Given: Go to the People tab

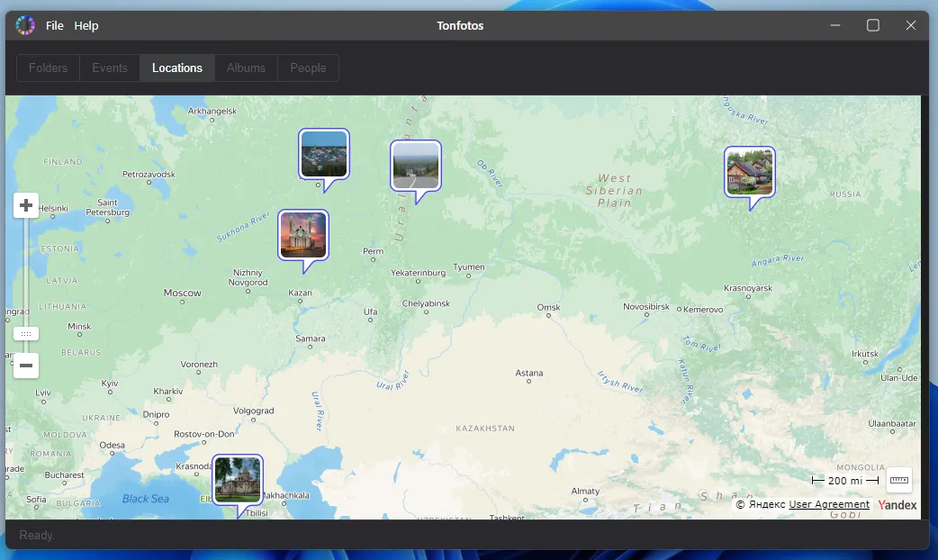Looking at the screenshot, I should [308, 68].
